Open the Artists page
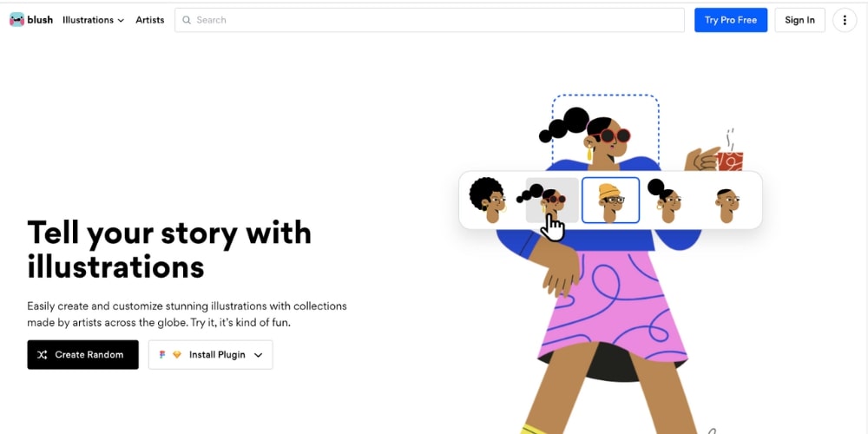Image resolution: width=868 pixels, height=434 pixels. pos(150,20)
